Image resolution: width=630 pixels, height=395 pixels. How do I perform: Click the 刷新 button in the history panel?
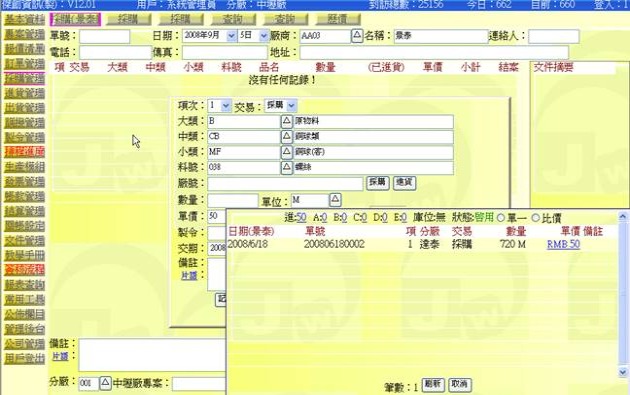433,384
